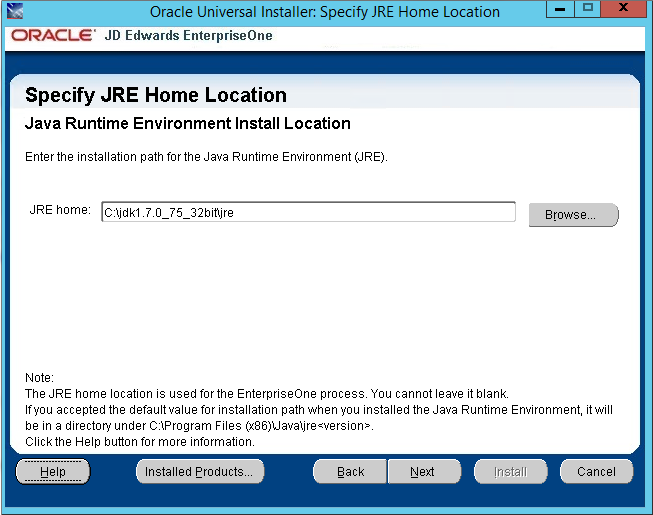Click the Note: label text
This screenshot has width=653, height=515.
(x=40, y=378)
